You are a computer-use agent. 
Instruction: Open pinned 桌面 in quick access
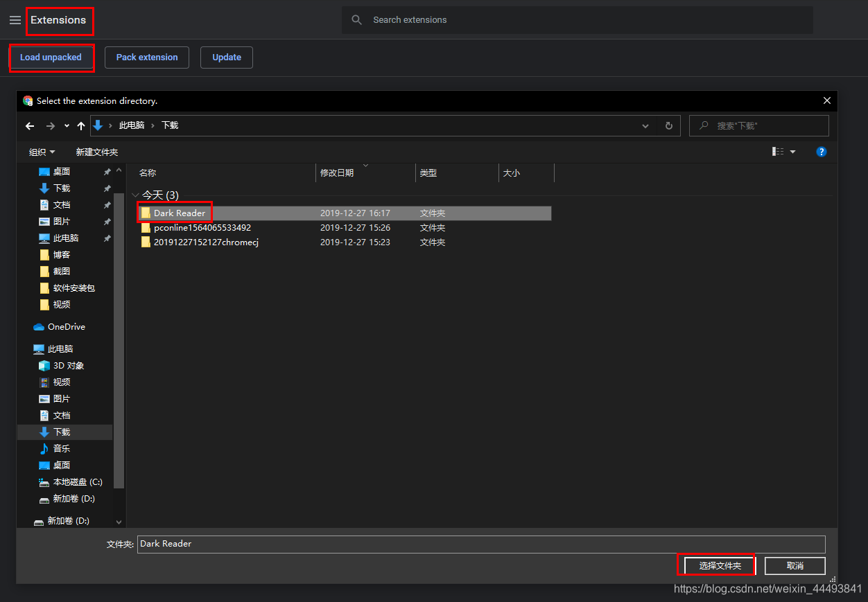pos(61,172)
